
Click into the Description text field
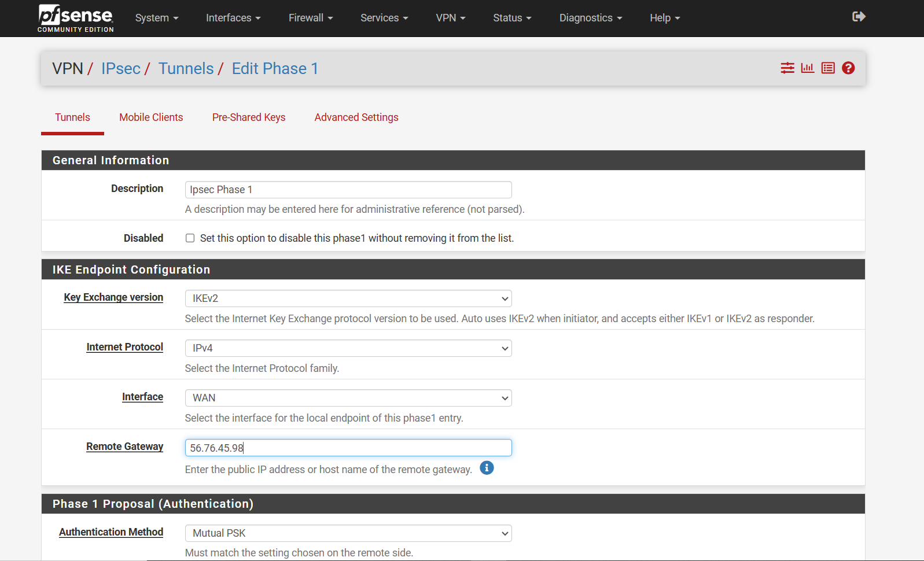348,190
